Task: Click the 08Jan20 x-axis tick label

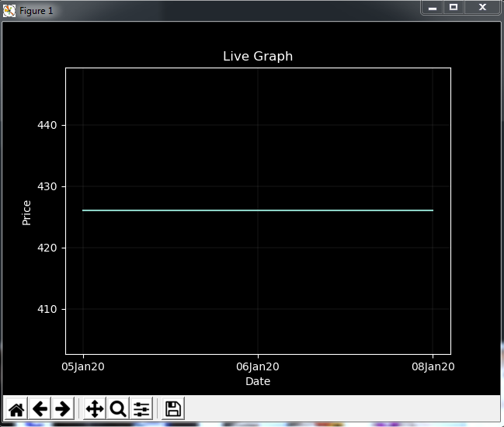Action: tap(433, 366)
